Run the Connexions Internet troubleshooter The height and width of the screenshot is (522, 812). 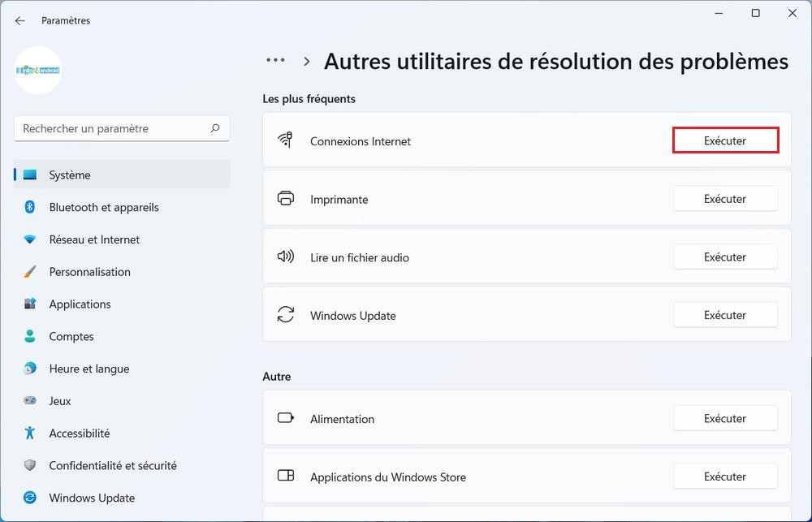(x=725, y=140)
